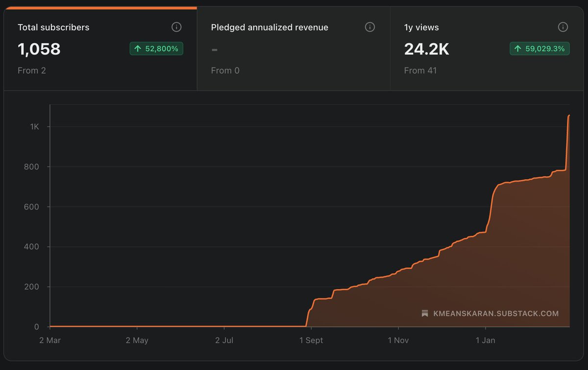The height and width of the screenshot is (370, 588).
Task: Click the "From 41" views baseline text
Action: pos(420,70)
